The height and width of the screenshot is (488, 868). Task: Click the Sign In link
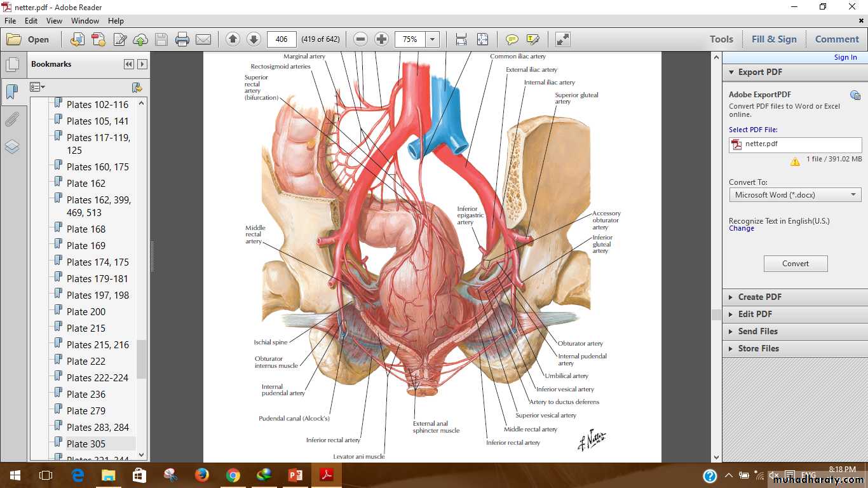(845, 57)
